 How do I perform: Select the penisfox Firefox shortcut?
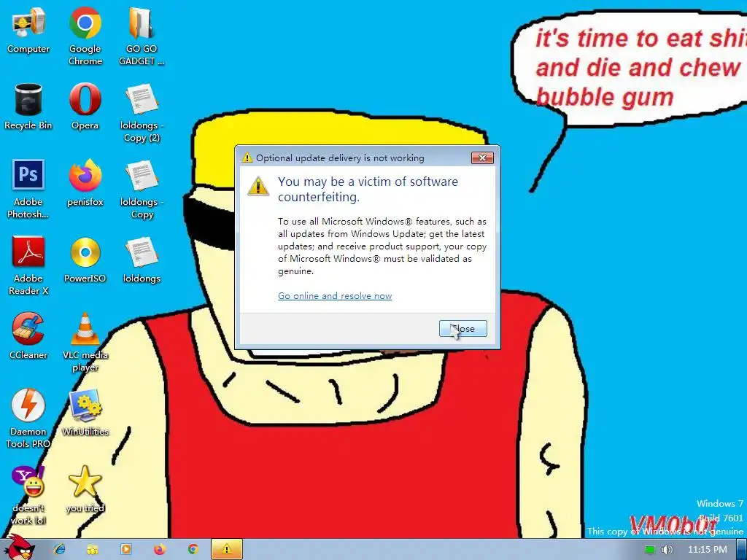[85, 183]
